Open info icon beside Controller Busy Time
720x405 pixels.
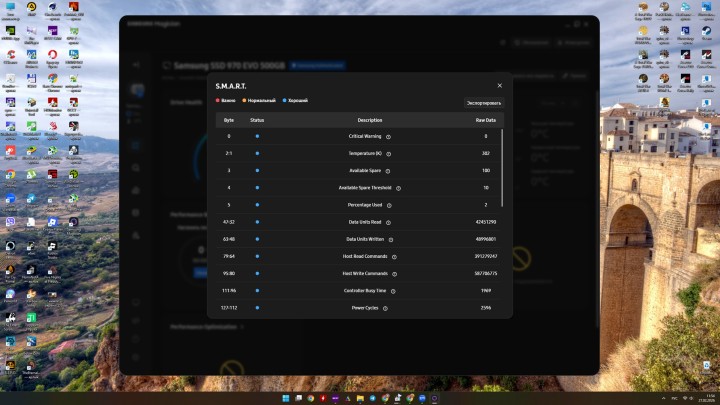(x=393, y=291)
